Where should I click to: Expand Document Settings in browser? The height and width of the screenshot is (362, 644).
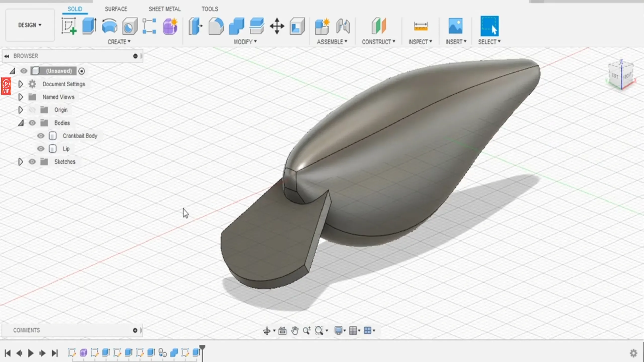pyautogui.click(x=21, y=84)
